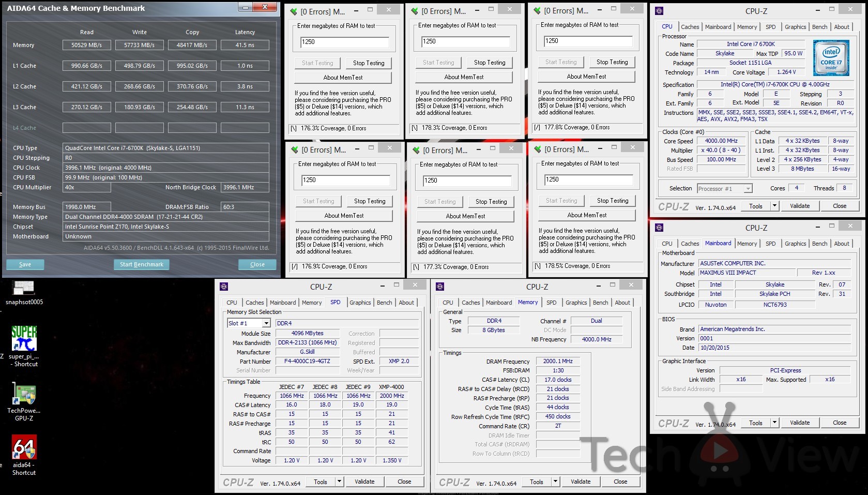Viewport: 868px width, 495px height.
Task: Select SPD tab in CPU-Z Mainboard window
Action: [x=770, y=244]
